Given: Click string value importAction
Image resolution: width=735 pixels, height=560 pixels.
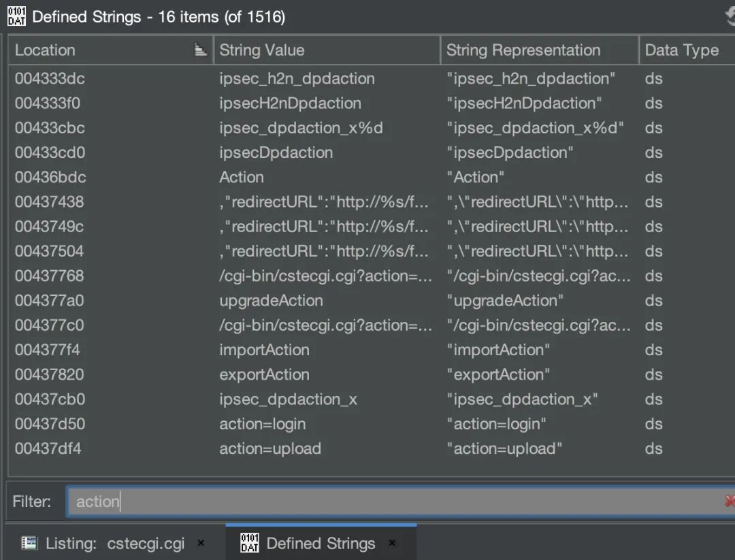Looking at the screenshot, I should (264, 350).
